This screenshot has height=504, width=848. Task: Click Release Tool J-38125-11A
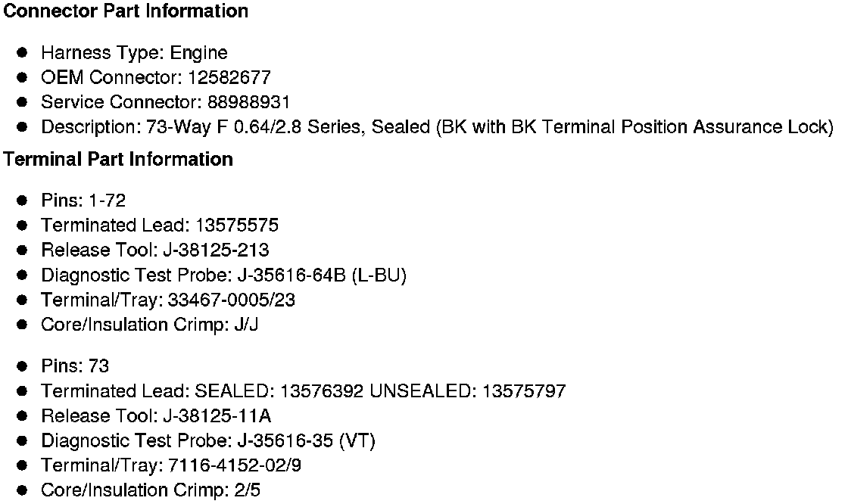217,416
